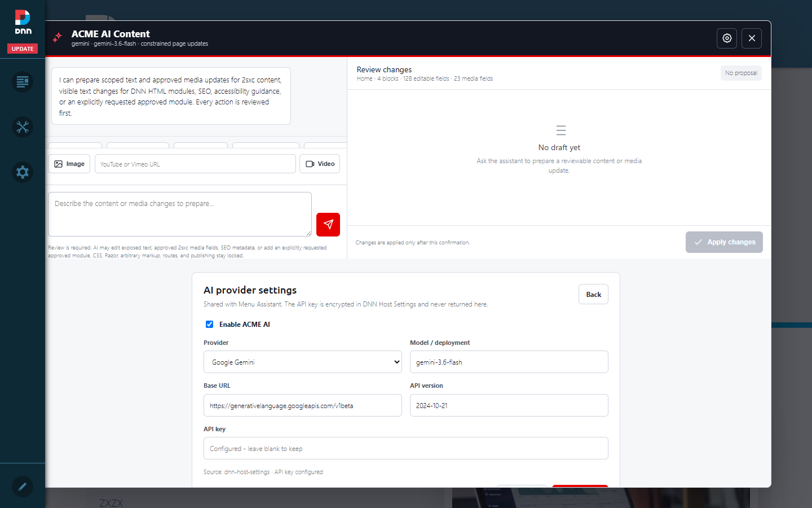Click the Apply changes button
812x508 pixels.
click(x=724, y=242)
